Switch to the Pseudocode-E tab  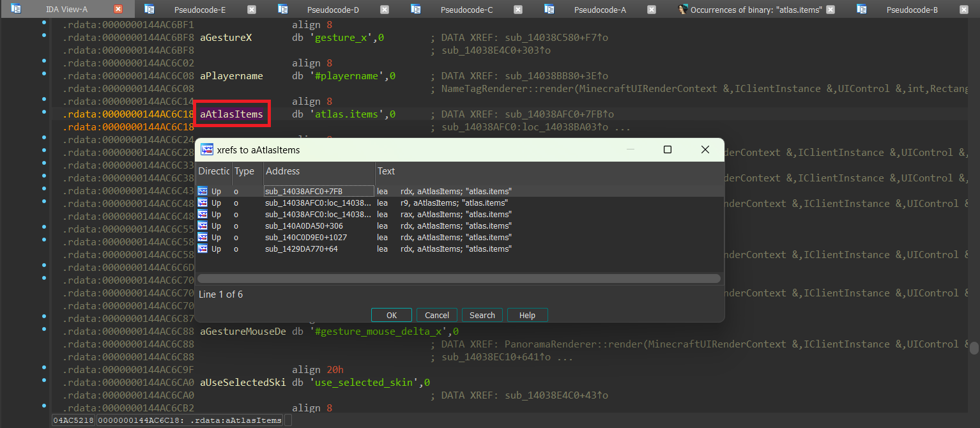click(x=200, y=10)
